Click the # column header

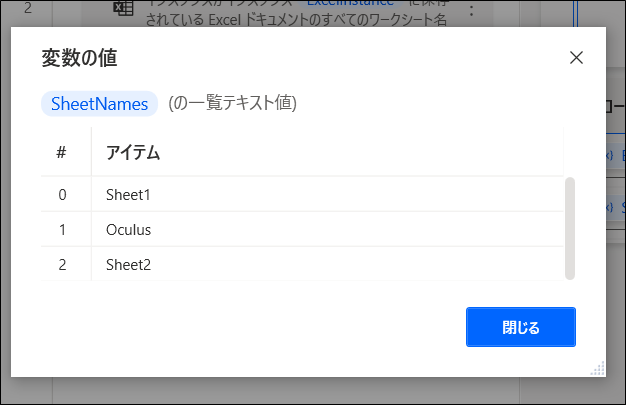(x=61, y=152)
